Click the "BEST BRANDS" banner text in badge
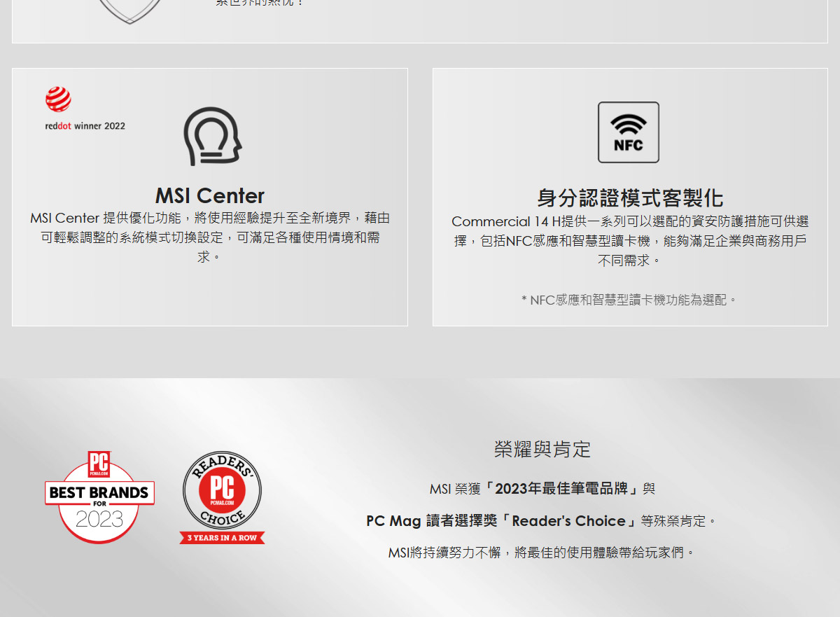The width and height of the screenshot is (840, 617). (x=99, y=492)
